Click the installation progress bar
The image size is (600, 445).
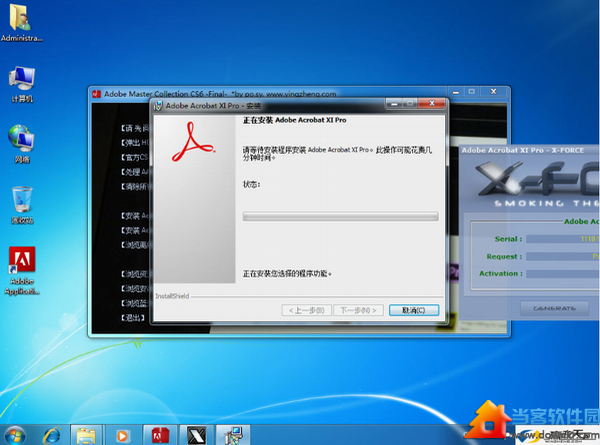[x=340, y=216]
